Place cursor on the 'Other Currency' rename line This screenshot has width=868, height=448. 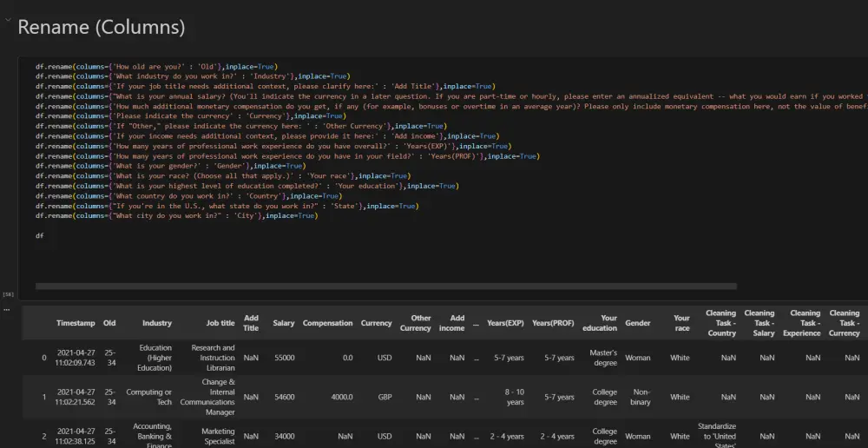241,126
